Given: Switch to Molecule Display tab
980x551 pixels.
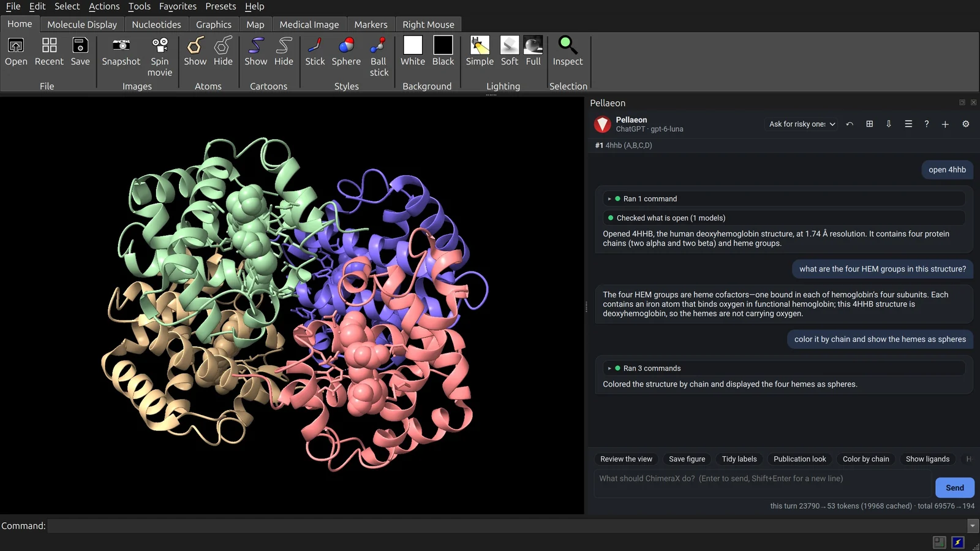Looking at the screenshot, I should coord(82,25).
